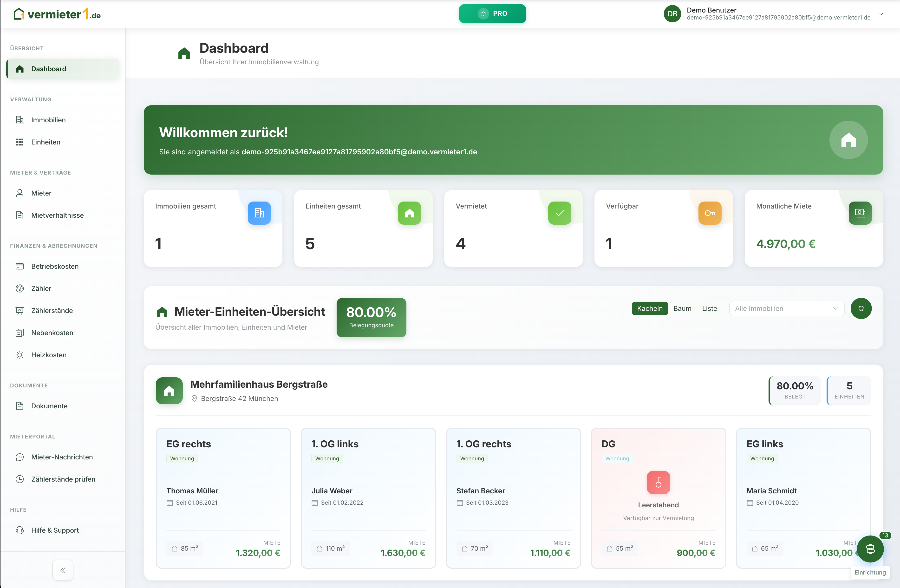Image resolution: width=900 pixels, height=588 pixels.
Task: Select the Heizkosten sun icon
Action: coord(20,355)
